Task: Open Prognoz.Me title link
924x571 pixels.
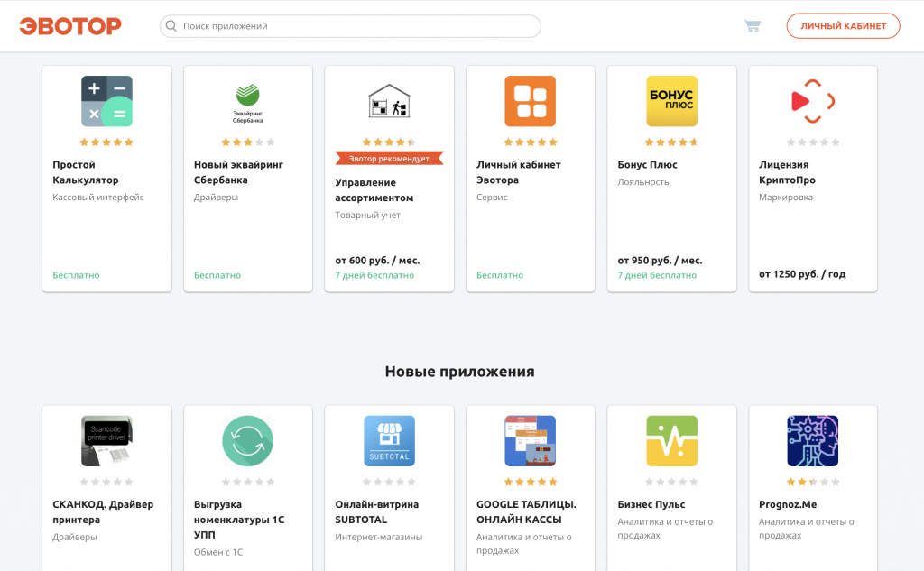Action: point(788,504)
